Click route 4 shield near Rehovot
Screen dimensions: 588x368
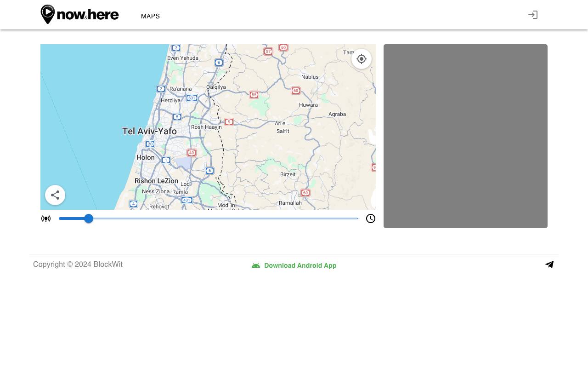(133, 204)
